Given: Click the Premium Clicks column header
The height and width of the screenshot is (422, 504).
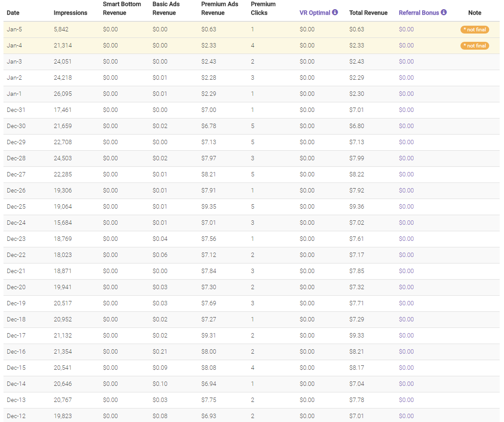Looking at the screenshot, I should 263,9.
